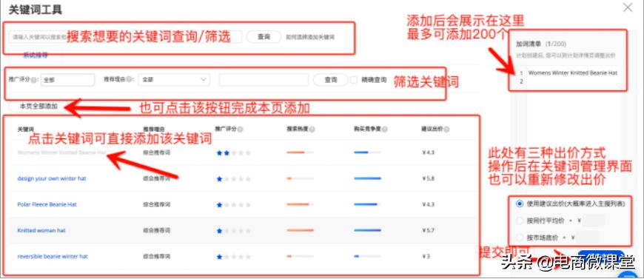Image resolution: width=644 pixels, height=279 pixels.
Task: Tick the 精确查询 checkbox
Action: click(x=354, y=80)
